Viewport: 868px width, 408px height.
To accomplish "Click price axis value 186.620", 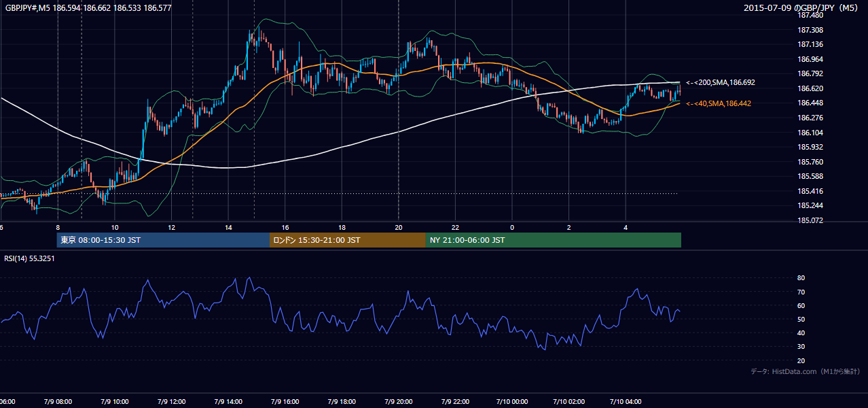I will [x=810, y=89].
